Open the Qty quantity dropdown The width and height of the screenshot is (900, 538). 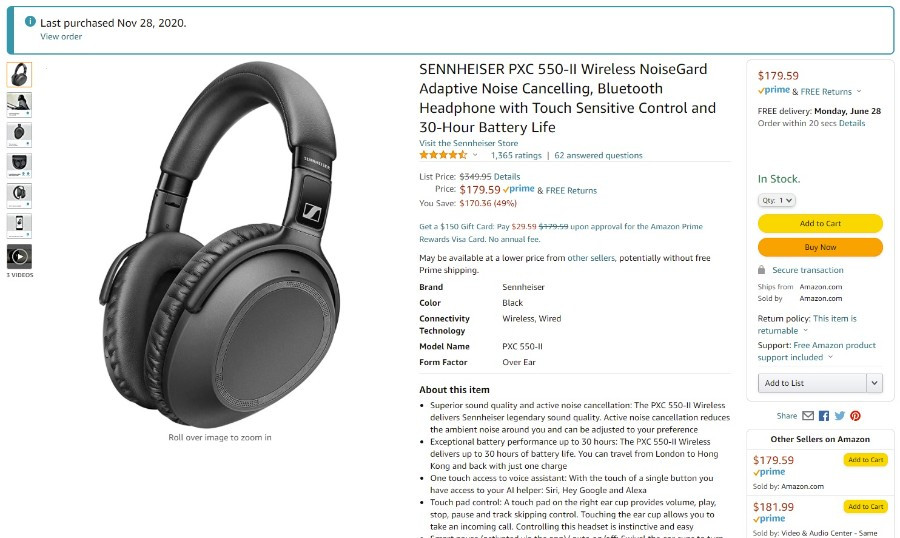(x=777, y=200)
